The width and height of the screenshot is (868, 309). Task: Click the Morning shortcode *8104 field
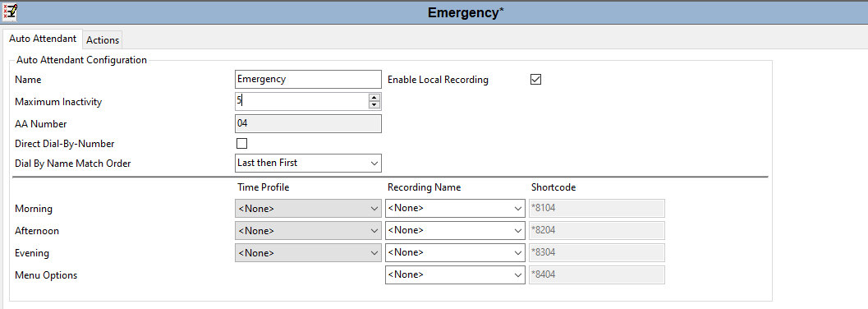point(597,208)
